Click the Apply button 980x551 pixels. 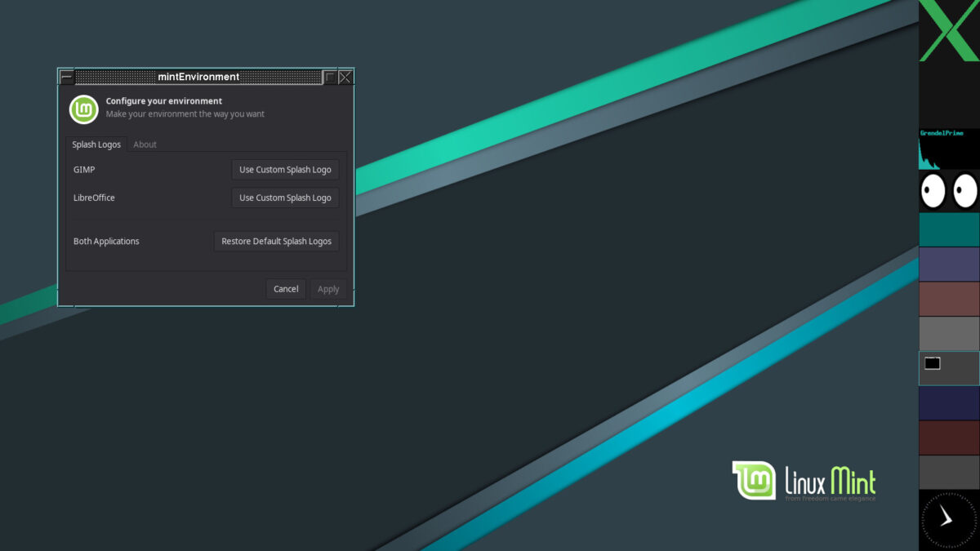[328, 288]
